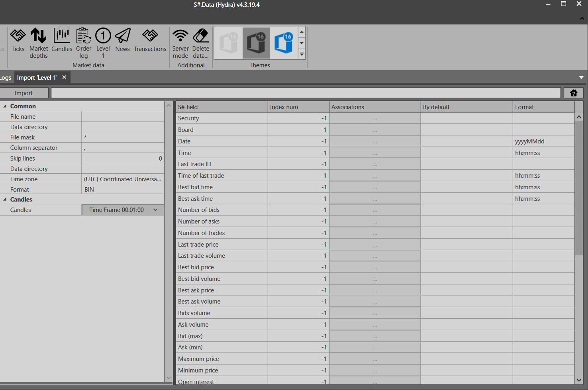Select the Time zone value field

pyautogui.click(x=123, y=179)
